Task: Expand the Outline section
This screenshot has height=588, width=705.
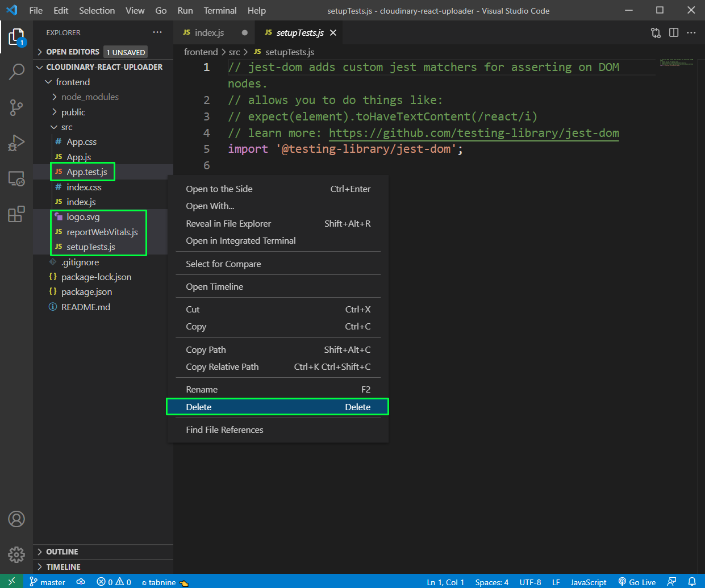Action: [103, 552]
